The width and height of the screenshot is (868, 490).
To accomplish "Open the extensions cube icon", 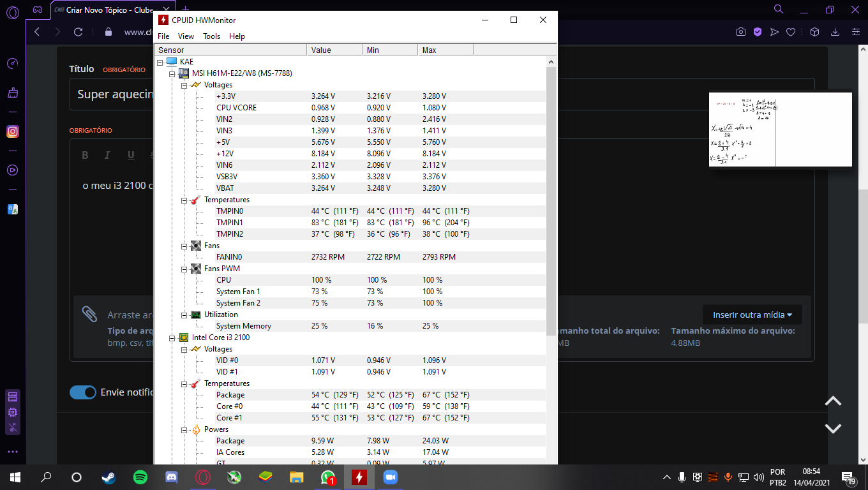I will pos(814,32).
